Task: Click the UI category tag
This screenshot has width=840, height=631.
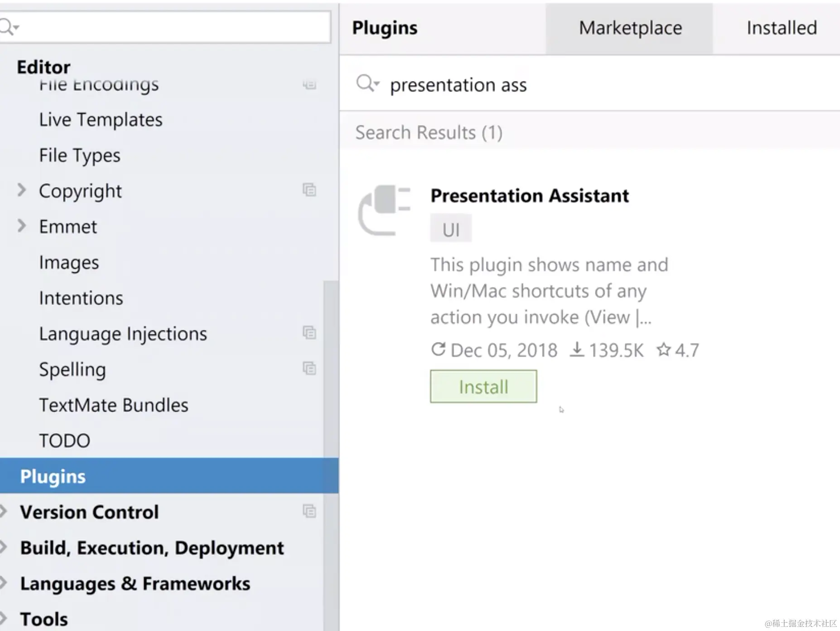Action: pos(451,229)
